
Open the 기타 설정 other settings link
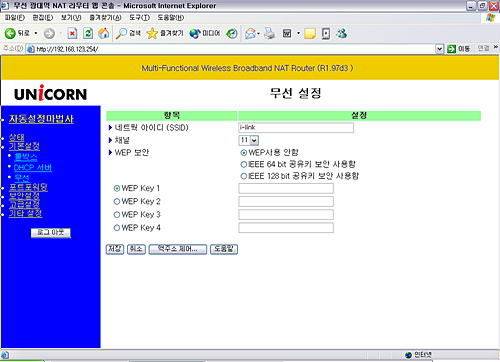coord(26,213)
